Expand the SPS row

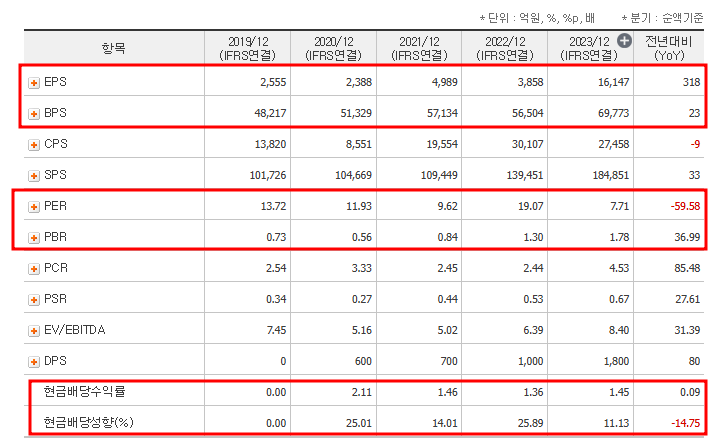pos(34,176)
